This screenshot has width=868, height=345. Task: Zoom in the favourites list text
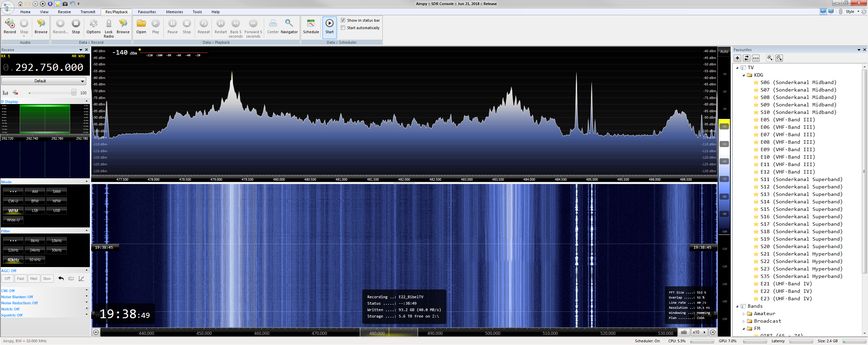[770, 58]
